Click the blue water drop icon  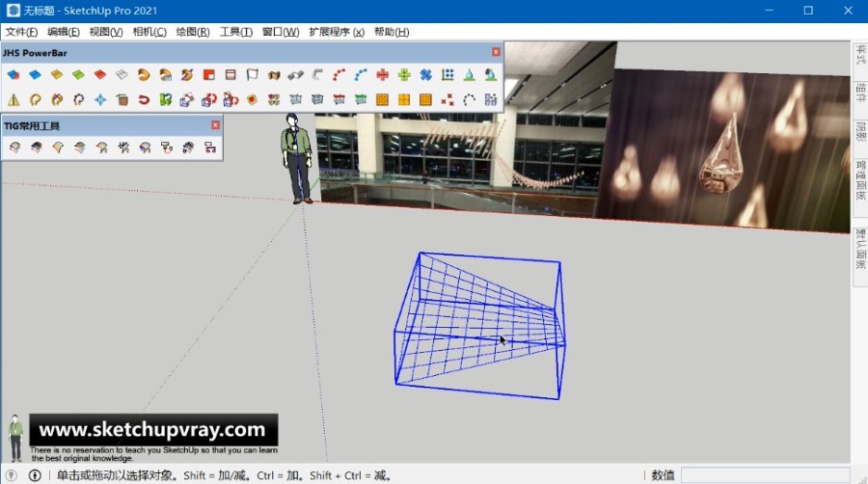pos(469,74)
